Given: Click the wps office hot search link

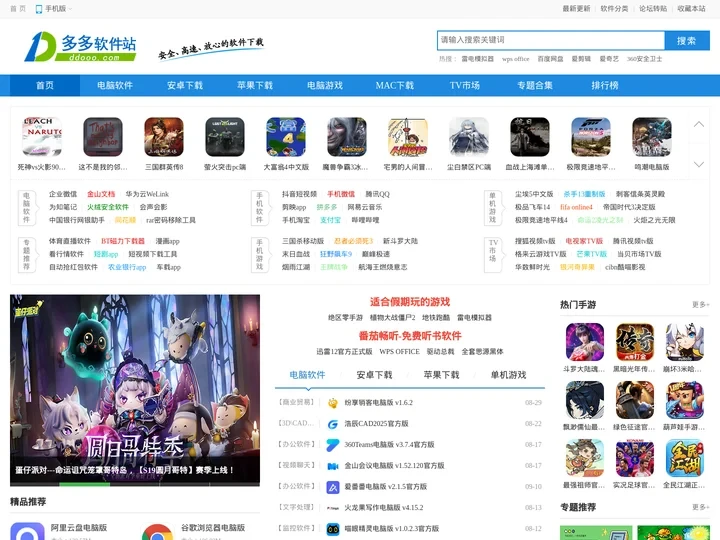Looking at the screenshot, I should pyautogui.click(x=516, y=59).
